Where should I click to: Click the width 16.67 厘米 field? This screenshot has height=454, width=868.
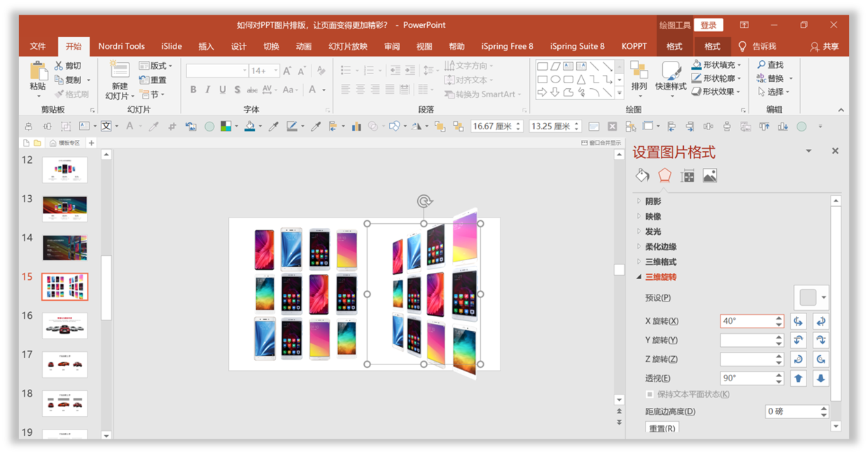tap(496, 127)
